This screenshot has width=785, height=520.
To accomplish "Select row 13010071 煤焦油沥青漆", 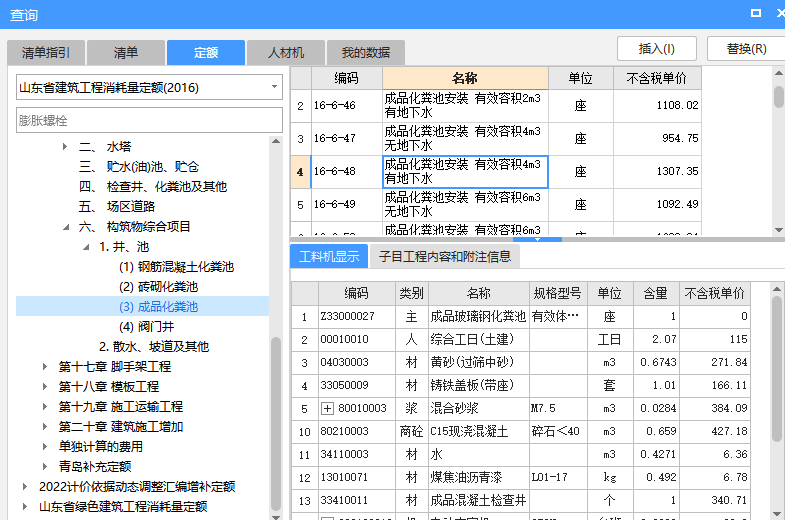I will point(521,477).
